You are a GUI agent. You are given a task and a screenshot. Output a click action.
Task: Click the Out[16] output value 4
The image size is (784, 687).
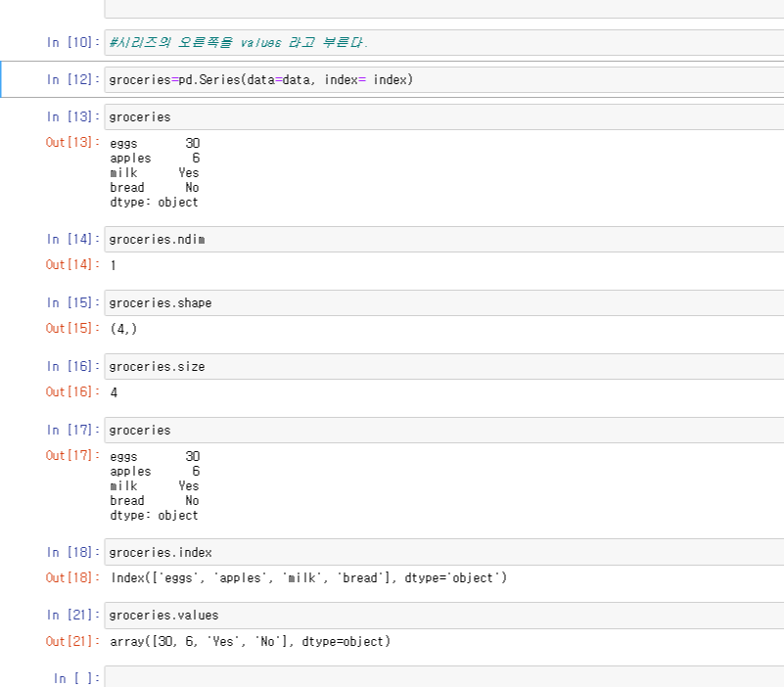click(114, 392)
